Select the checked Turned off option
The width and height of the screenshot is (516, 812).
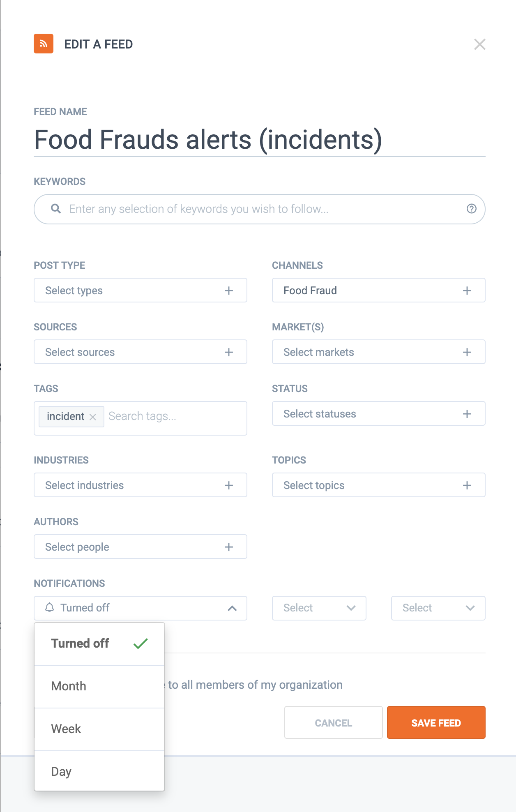point(81,644)
